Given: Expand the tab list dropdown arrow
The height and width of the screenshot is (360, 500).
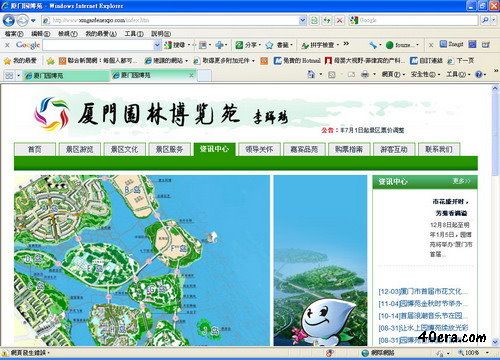Looking at the screenshot, I should tap(19, 76).
